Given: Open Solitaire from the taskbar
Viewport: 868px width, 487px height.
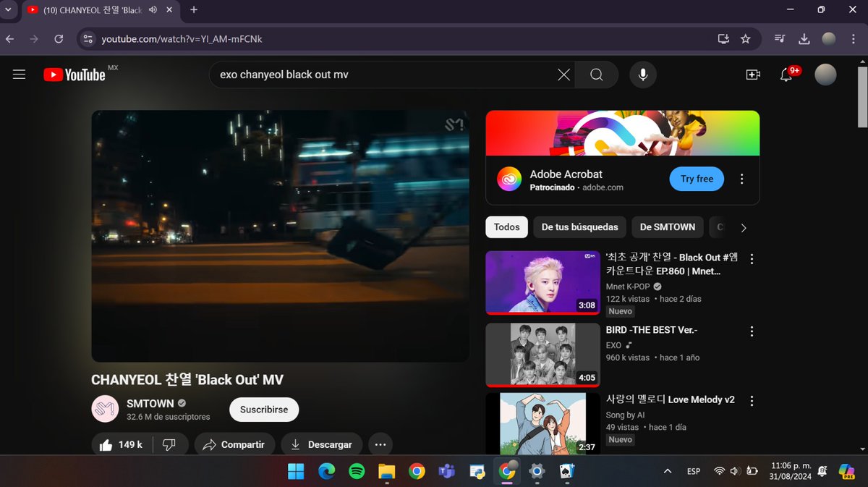Looking at the screenshot, I should [567, 472].
